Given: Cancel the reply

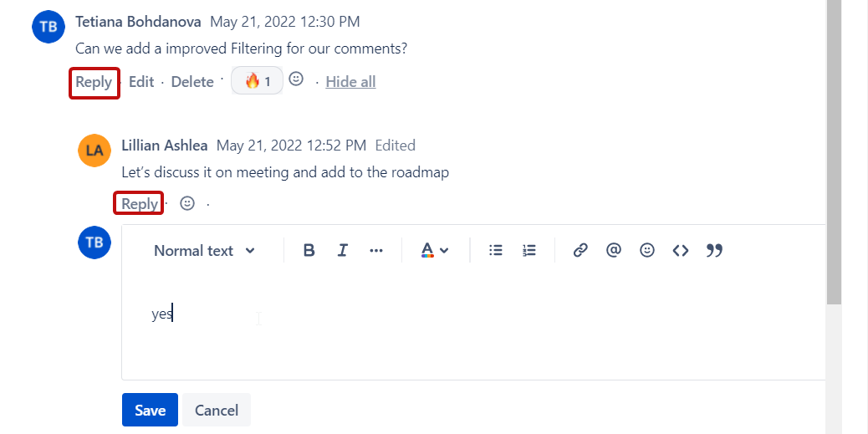Looking at the screenshot, I should pos(217,410).
